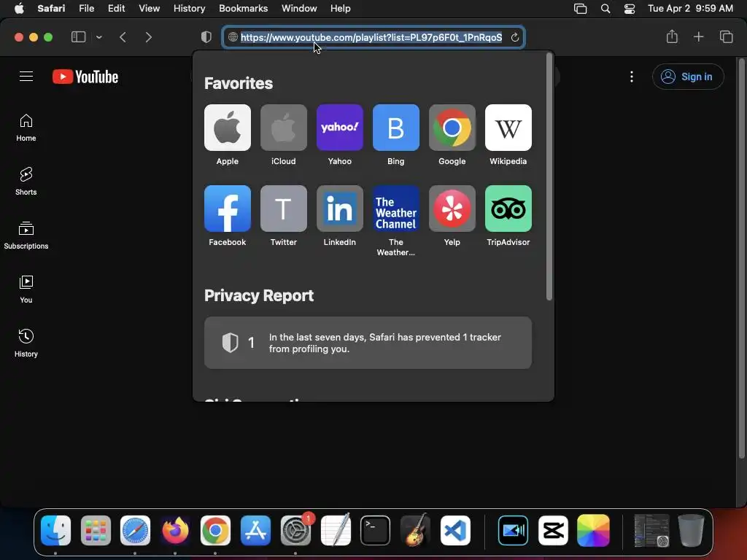Open the Yelp favorite tile
The width and height of the screenshot is (747, 560).
coord(452,209)
